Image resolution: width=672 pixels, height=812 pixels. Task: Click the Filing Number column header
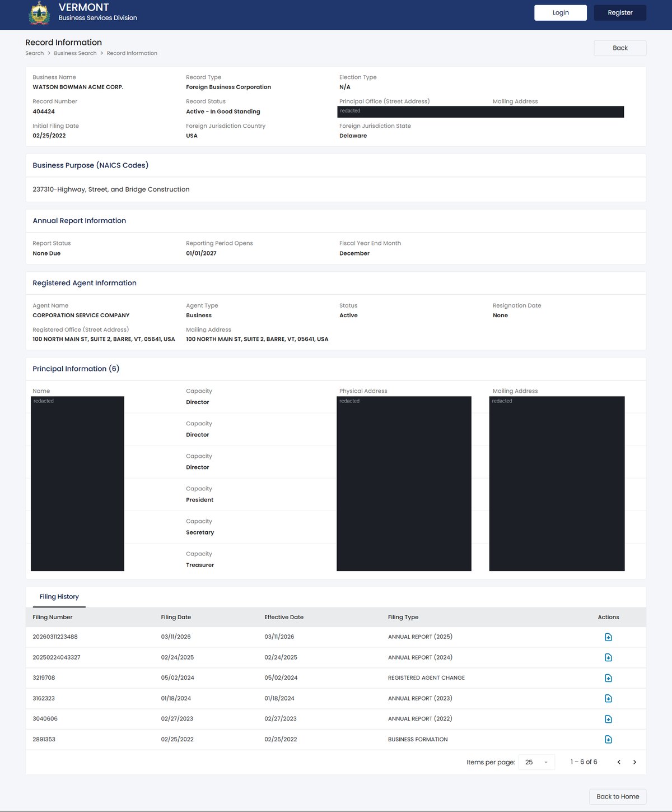[x=53, y=617]
